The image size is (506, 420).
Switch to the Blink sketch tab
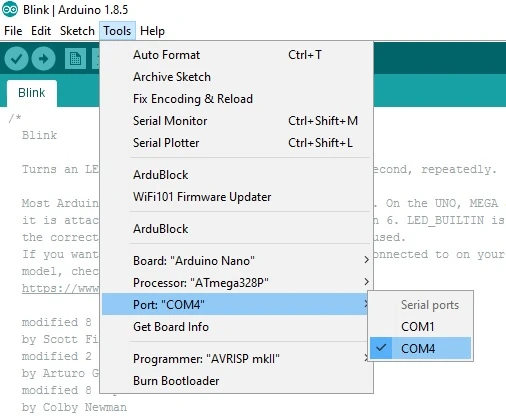(x=32, y=93)
